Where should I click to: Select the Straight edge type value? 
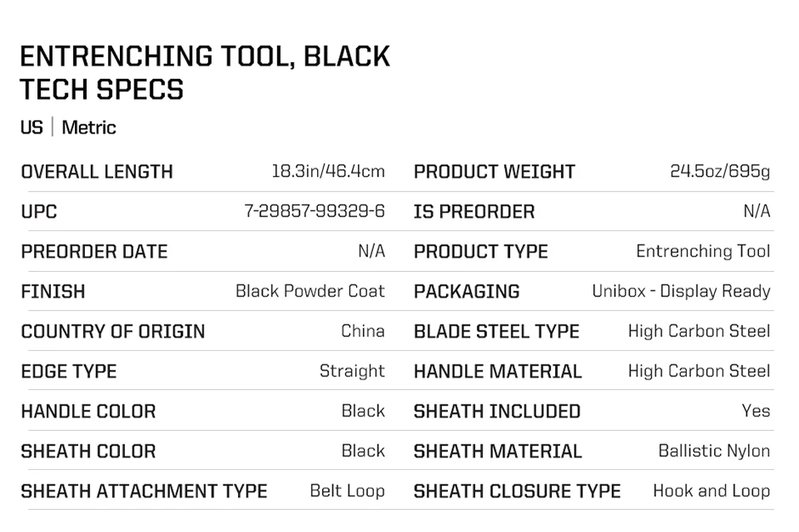coord(352,371)
